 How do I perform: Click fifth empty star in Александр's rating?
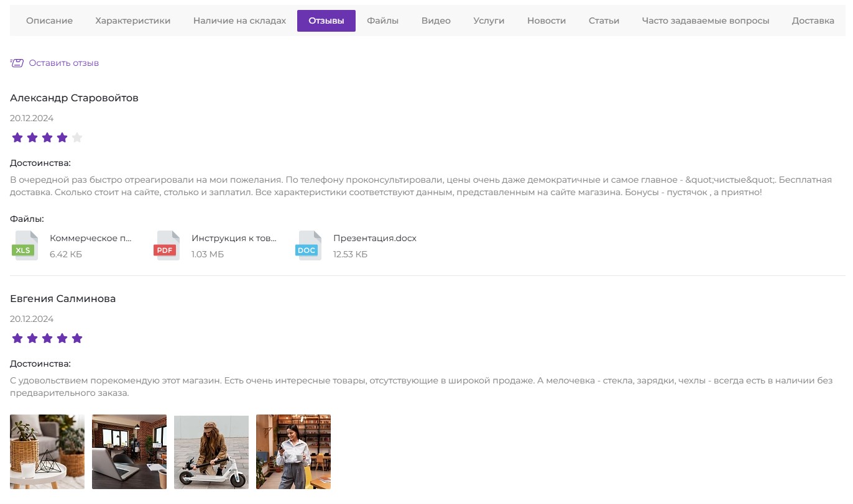pos(77,138)
